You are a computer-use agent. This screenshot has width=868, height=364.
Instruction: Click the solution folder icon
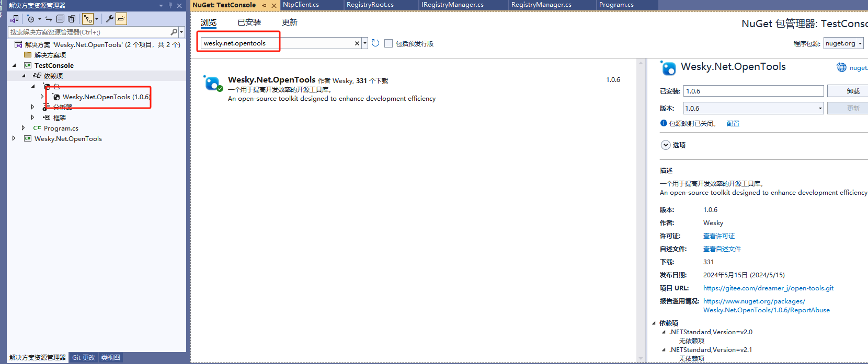pyautogui.click(x=28, y=55)
